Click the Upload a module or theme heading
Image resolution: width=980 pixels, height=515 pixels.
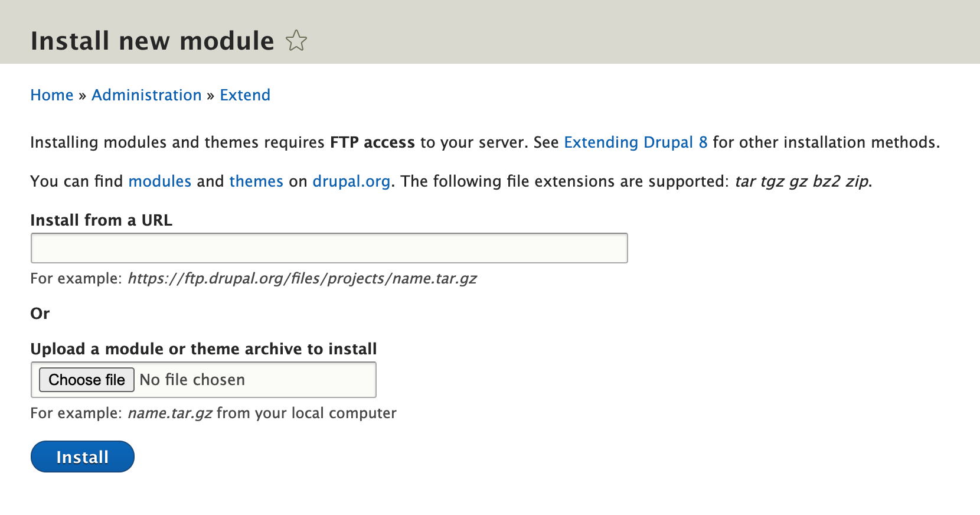pos(203,349)
